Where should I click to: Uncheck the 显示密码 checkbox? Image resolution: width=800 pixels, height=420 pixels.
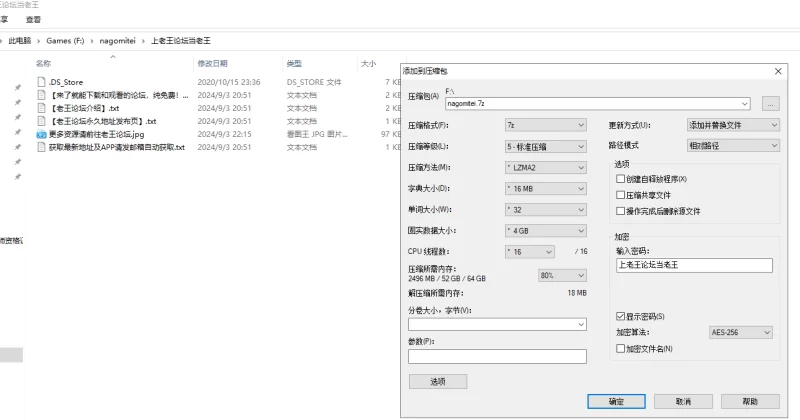pyautogui.click(x=621, y=316)
